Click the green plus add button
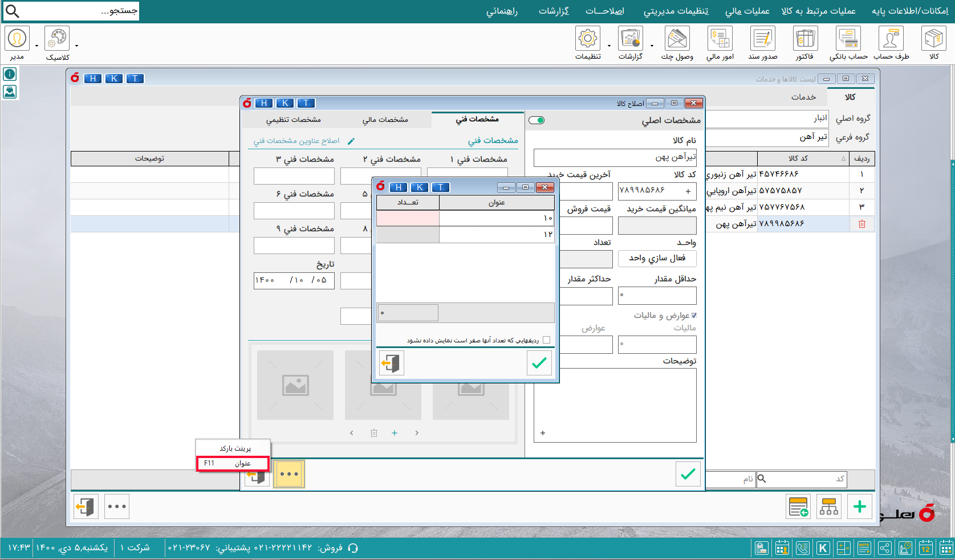955x560 pixels. pyautogui.click(x=860, y=506)
